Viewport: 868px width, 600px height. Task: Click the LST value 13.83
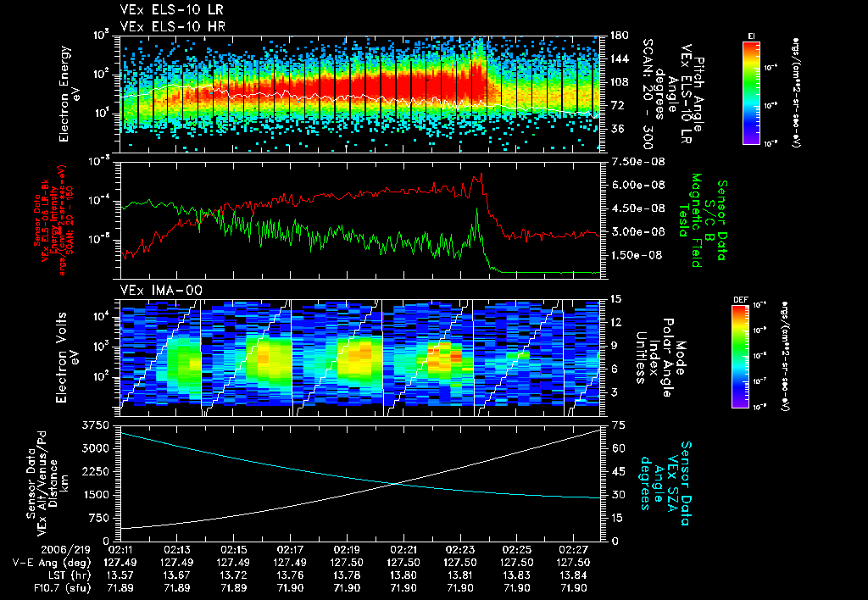coord(516,575)
